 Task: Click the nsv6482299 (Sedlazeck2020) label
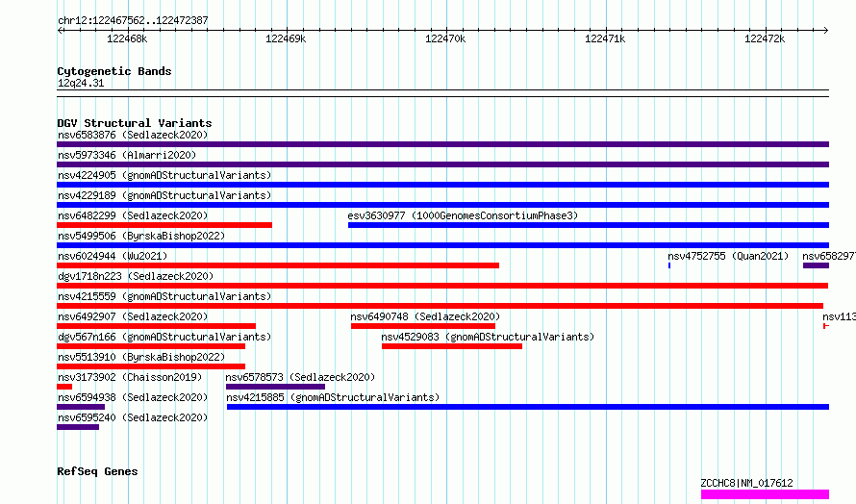(x=133, y=215)
